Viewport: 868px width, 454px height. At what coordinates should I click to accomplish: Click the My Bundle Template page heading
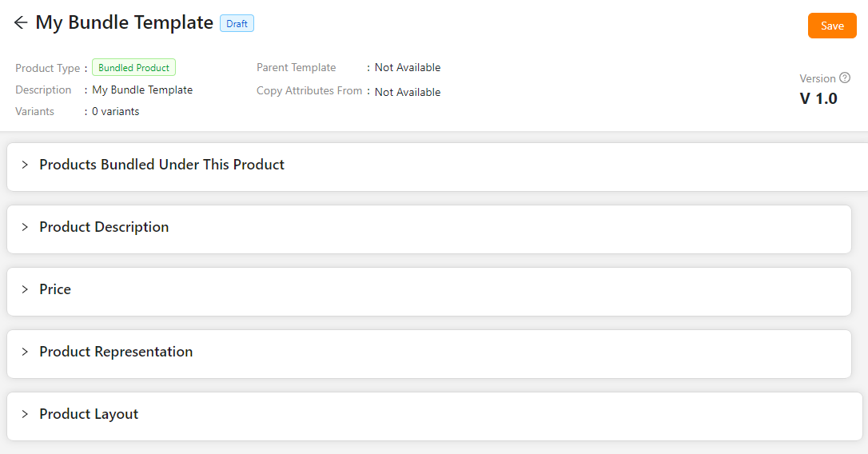[x=124, y=23]
